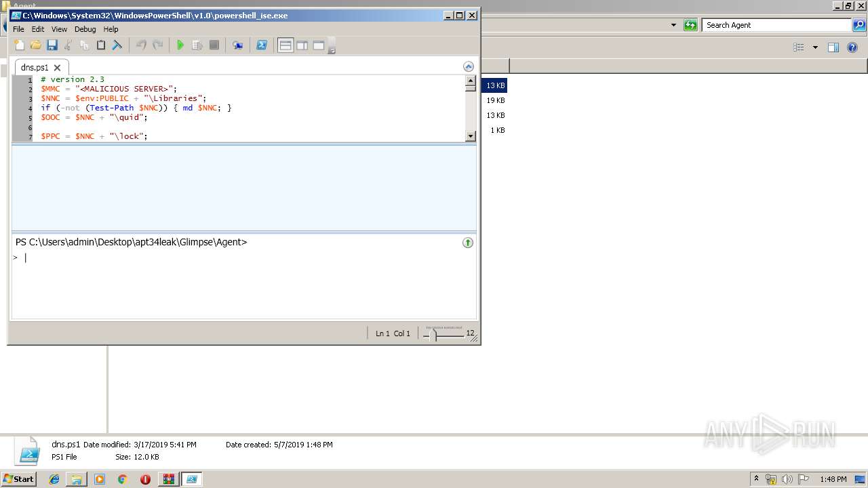
Task: Click the Explorer search magnifier icon
Action: pyautogui.click(x=859, y=25)
